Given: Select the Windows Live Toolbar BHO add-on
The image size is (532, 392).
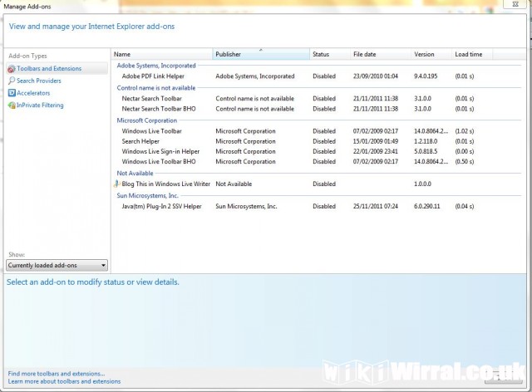Looking at the screenshot, I should [x=159, y=161].
